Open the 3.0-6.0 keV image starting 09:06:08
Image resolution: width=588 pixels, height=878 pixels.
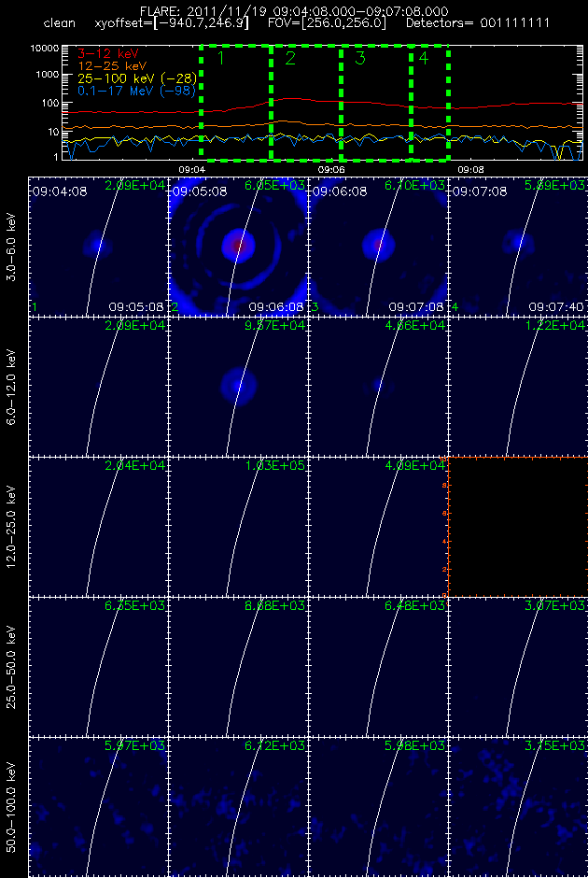pos(378,247)
